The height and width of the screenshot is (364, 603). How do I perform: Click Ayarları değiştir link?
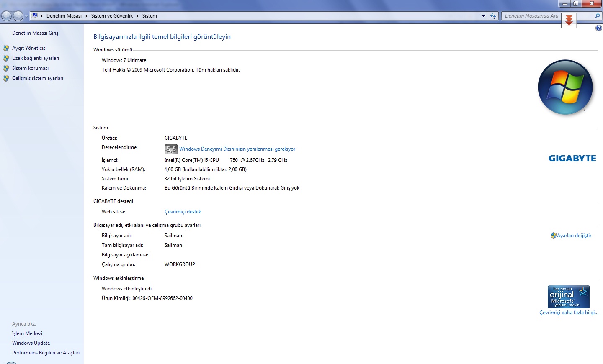(574, 236)
